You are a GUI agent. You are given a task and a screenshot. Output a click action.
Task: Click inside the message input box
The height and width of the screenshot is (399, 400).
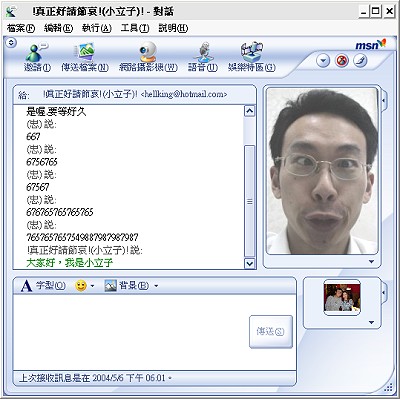tap(131, 332)
